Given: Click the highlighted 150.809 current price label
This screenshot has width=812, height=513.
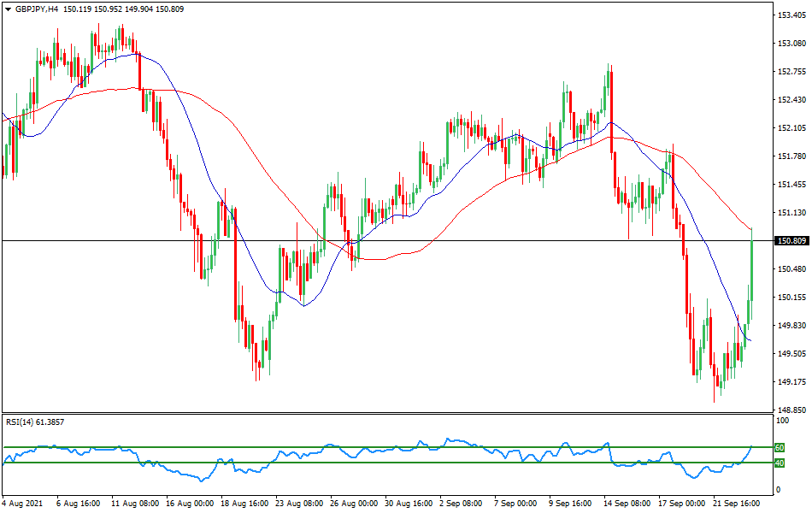Looking at the screenshot, I should click(791, 241).
